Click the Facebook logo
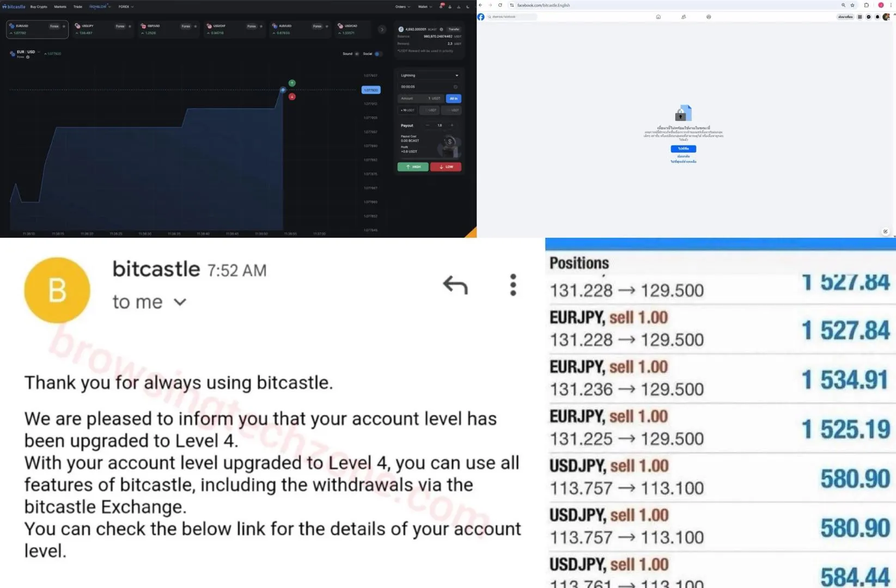Viewport: 896px width, 588px height. click(x=481, y=17)
